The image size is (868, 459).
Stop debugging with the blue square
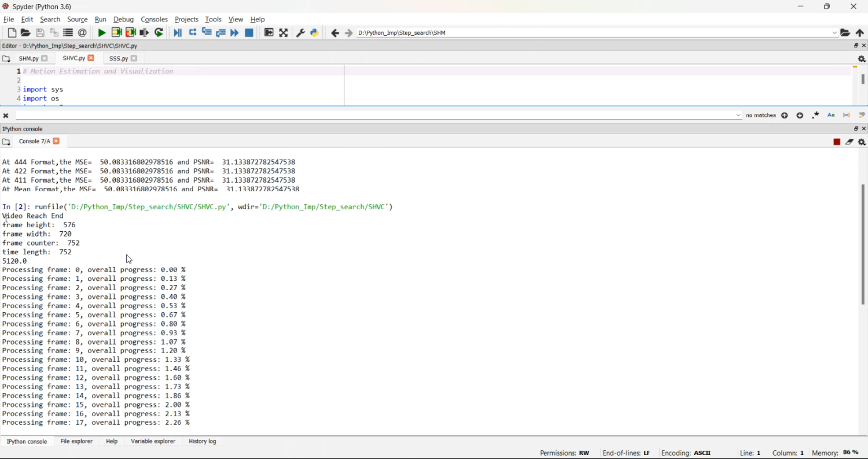[249, 33]
